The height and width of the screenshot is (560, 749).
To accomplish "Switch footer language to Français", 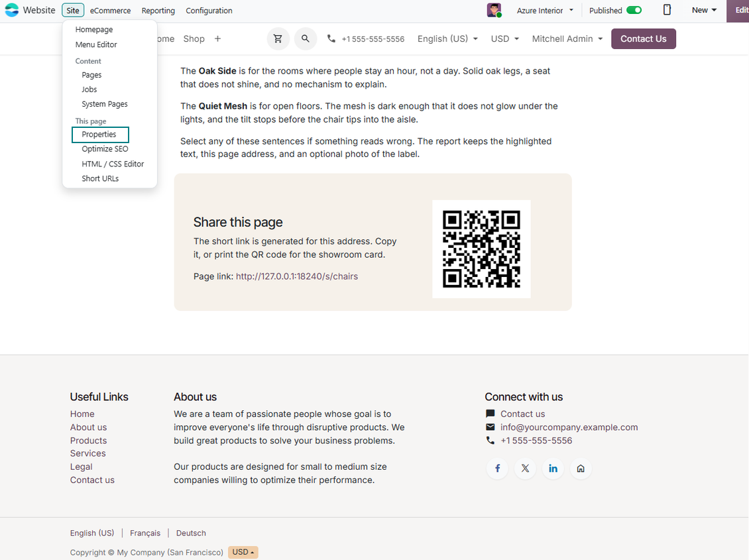I will [x=145, y=533].
